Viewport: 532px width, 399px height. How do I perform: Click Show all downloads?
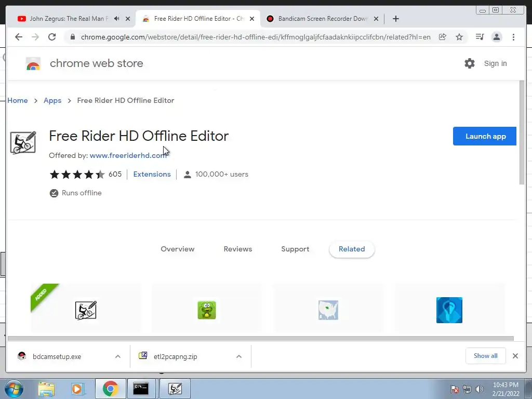(486, 356)
